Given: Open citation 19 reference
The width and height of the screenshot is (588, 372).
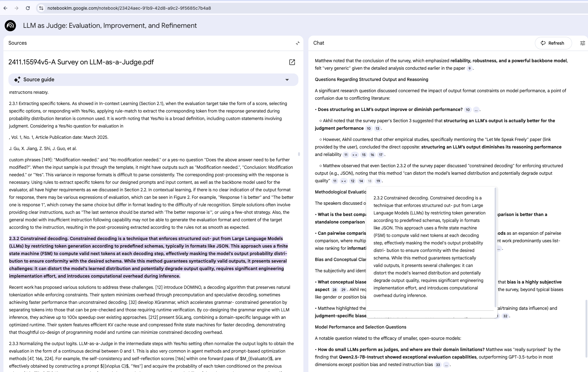Looking at the screenshot, I should click(x=378, y=181).
